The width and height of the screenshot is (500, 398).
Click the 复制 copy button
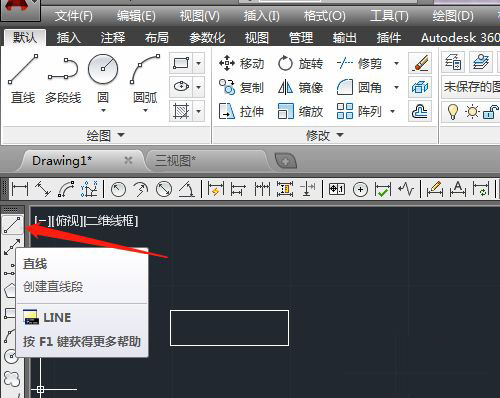241,87
